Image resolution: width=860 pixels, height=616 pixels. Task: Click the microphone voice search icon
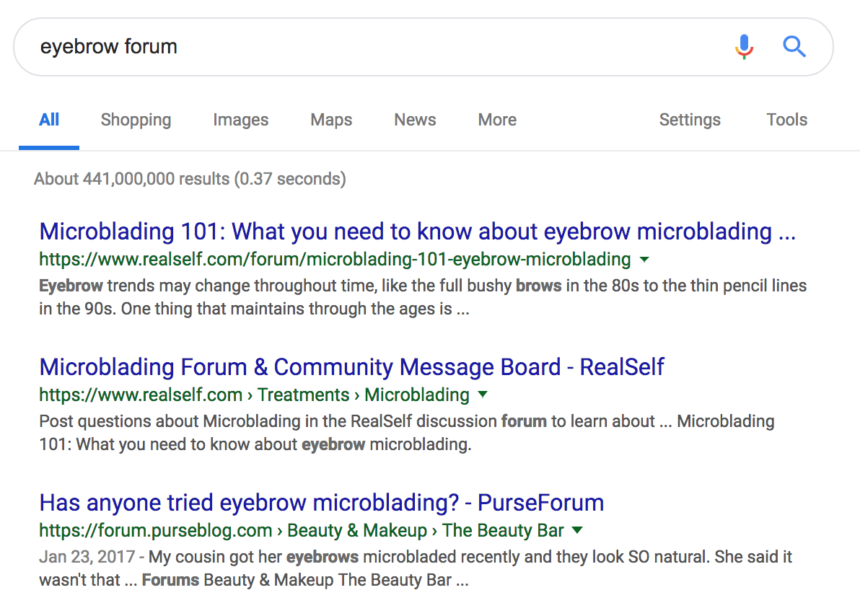click(744, 47)
